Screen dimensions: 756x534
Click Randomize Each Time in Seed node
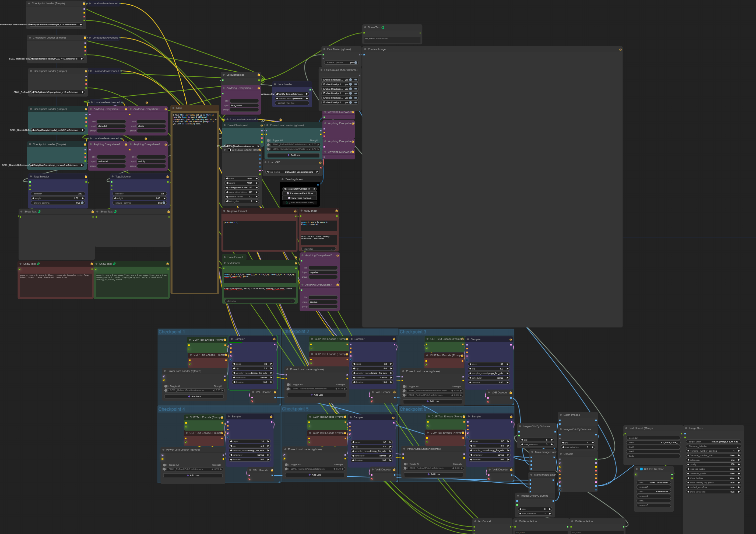point(300,194)
